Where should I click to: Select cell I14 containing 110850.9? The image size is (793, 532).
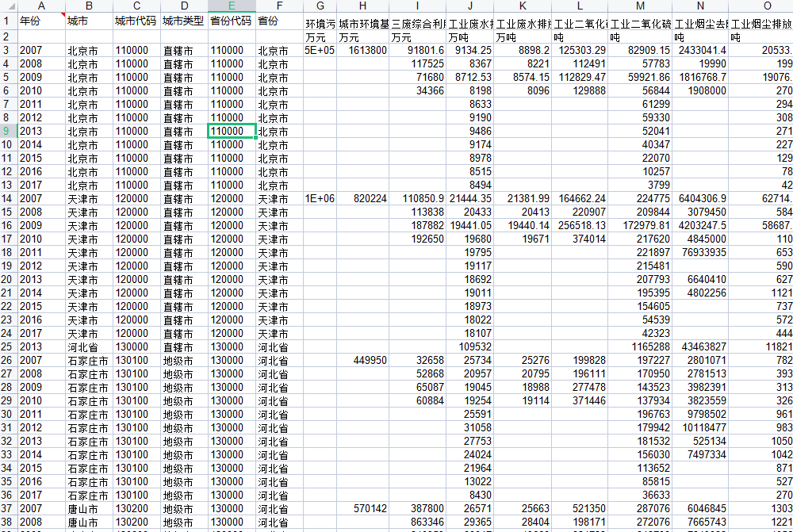point(417,198)
